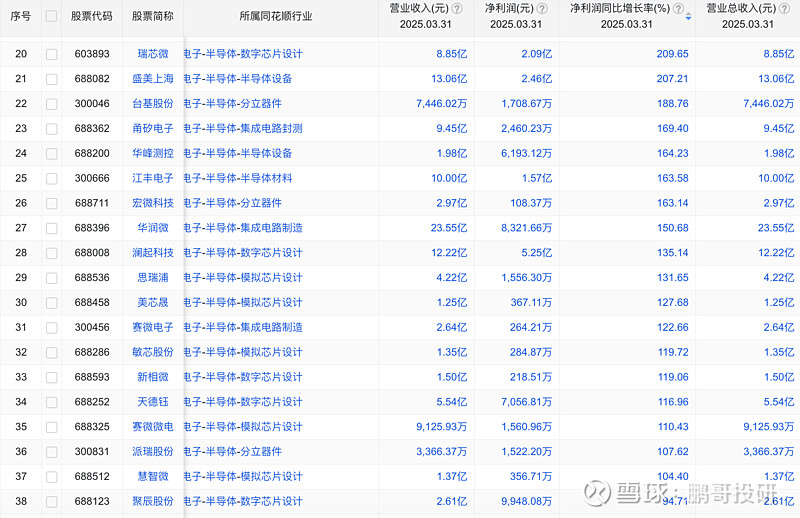Check the box for row 300831 派瑞股份
Viewport: 800px width, 518px height.
coord(52,452)
